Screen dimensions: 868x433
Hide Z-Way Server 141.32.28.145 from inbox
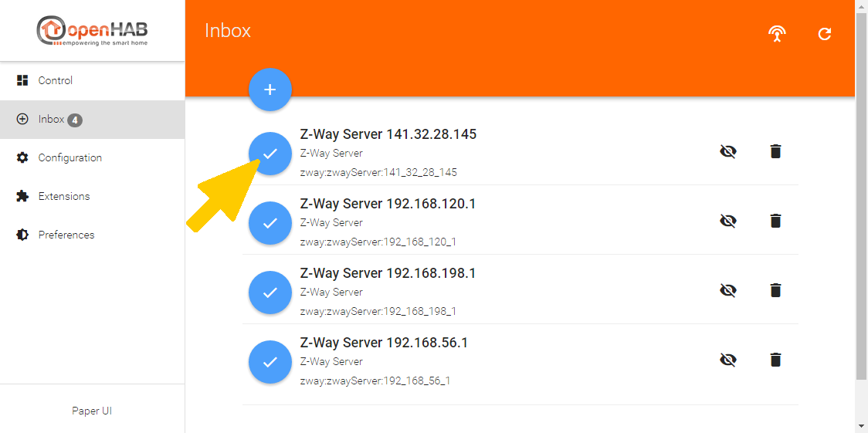(x=727, y=151)
